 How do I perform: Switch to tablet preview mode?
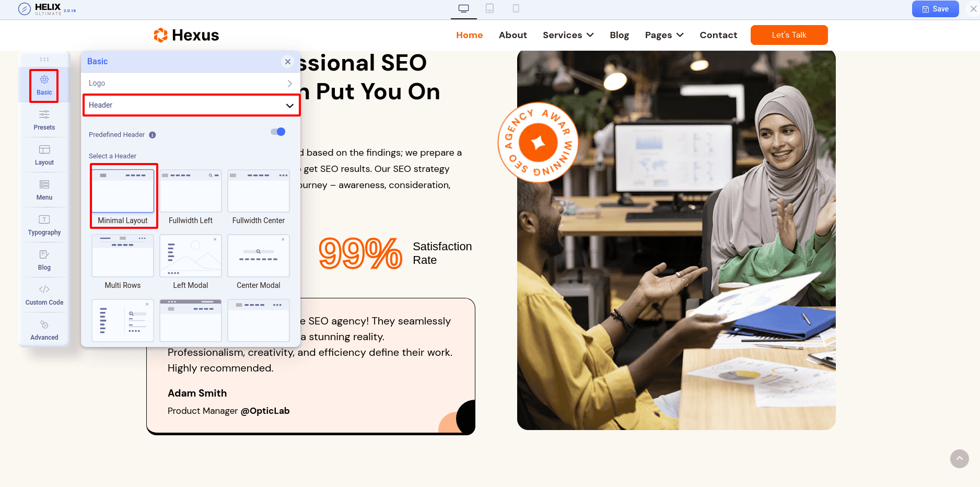(x=489, y=8)
